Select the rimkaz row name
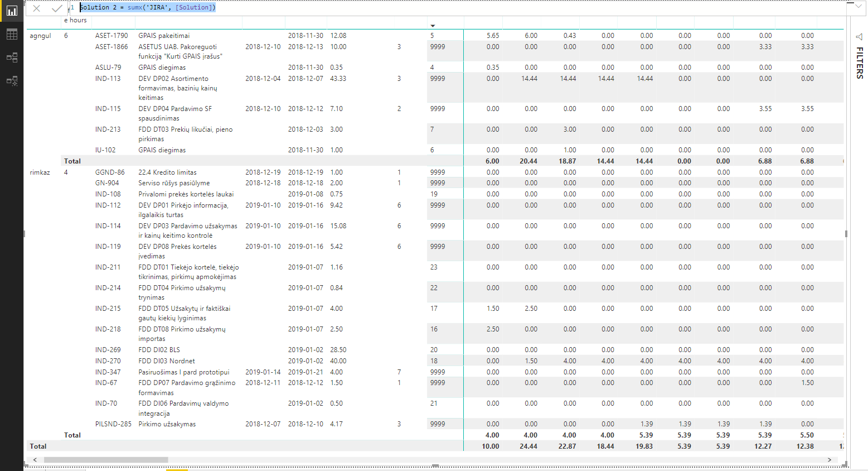The width and height of the screenshot is (868, 471). click(x=40, y=172)
